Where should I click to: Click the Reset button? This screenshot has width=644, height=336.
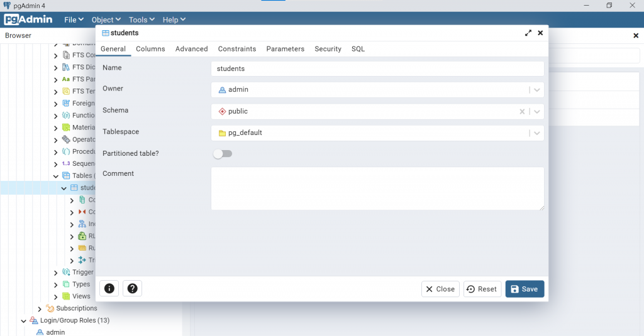click(482, 289)
